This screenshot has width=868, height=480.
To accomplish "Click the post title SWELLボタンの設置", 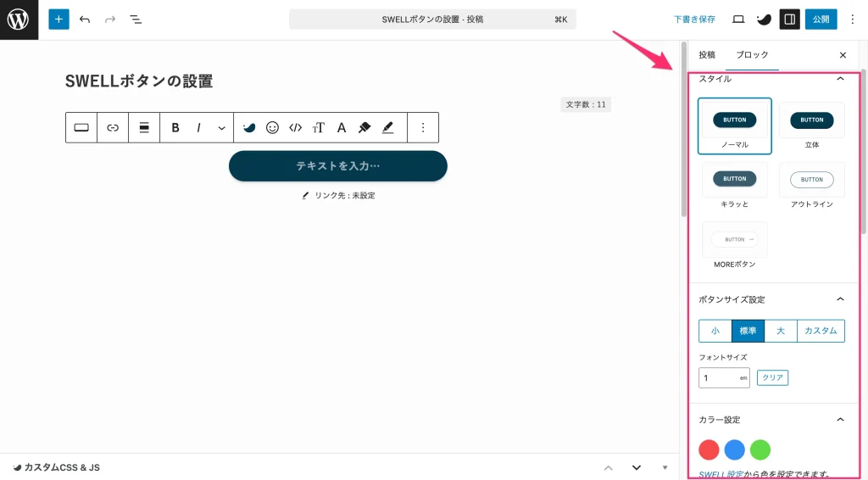I will 139,81.
